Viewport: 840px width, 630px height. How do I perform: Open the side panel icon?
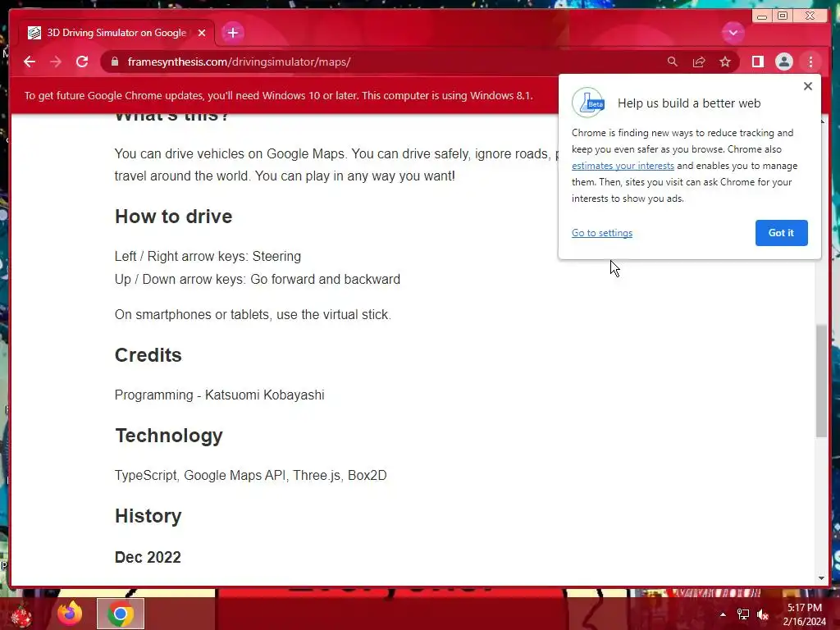757,62
